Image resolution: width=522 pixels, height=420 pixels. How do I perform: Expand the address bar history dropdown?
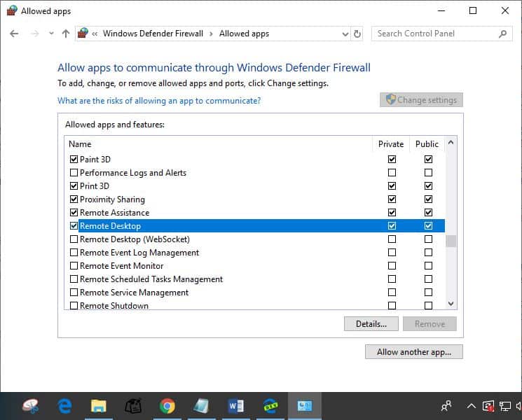click(x=345, y=34)
